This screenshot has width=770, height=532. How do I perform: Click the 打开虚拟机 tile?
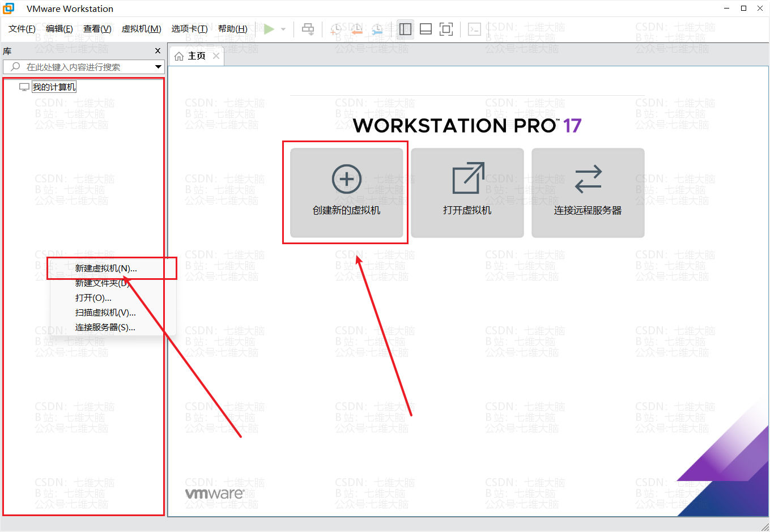click(467, 193)
